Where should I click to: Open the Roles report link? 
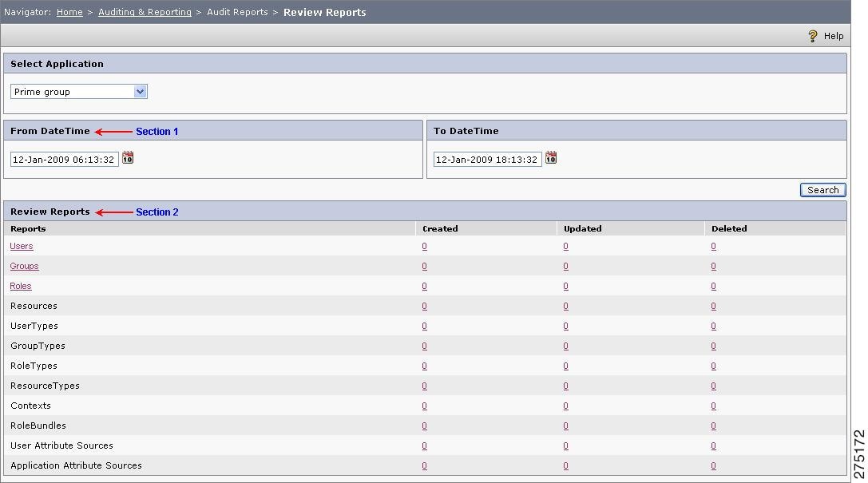(21, 286)
